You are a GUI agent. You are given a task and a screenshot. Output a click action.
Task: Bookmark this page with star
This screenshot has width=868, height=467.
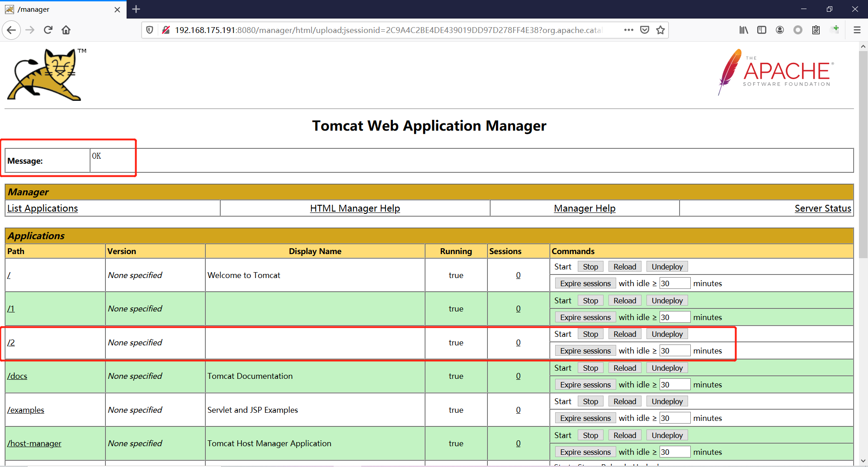[660, 30]
